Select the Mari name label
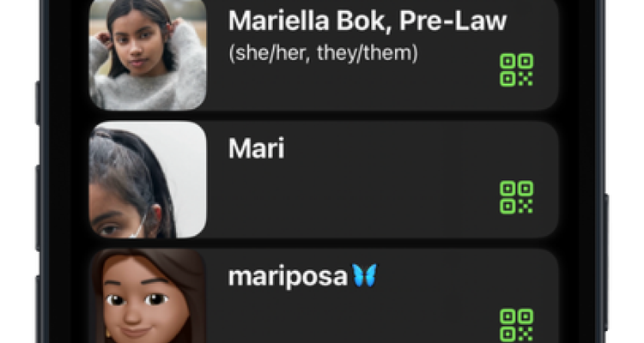This screenshot has height=343, width=644. [x=256, y=148]
